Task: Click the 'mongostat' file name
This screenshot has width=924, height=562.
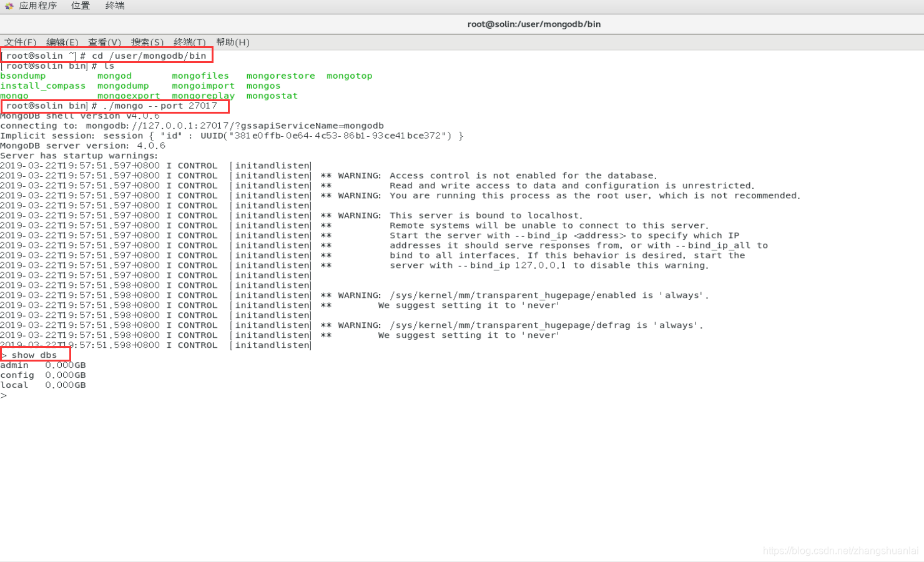Action: coord(272,96)
